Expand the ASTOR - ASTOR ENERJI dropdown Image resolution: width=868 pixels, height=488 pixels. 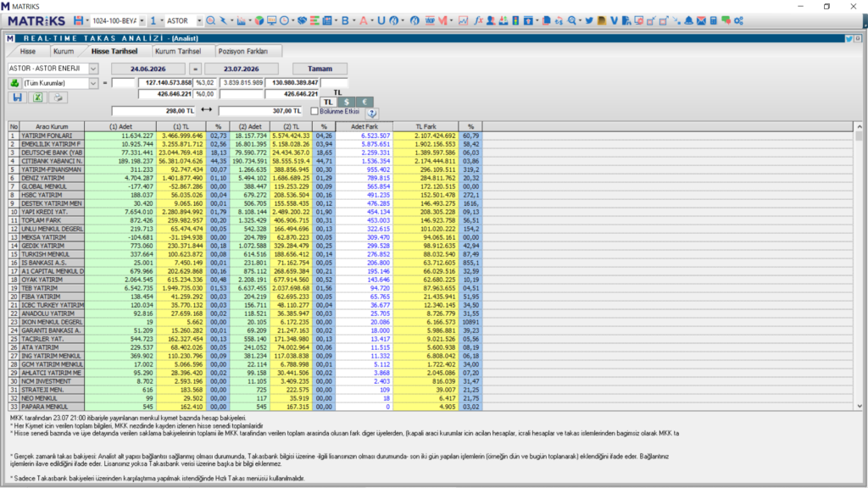tap(93, 69)
